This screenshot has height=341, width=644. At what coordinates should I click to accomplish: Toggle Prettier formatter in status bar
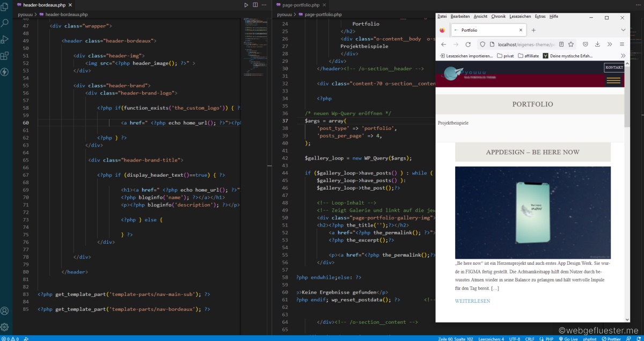tap(611, 338)
